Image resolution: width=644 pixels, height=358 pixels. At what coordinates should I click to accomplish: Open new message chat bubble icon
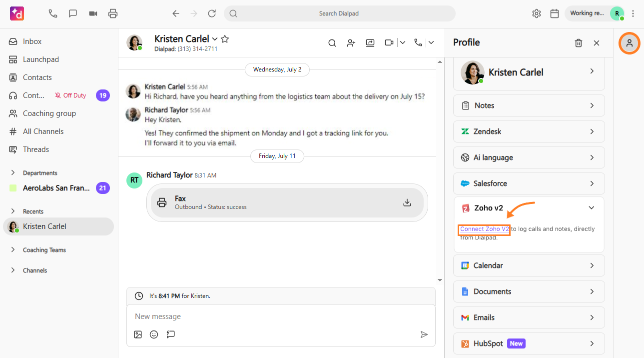coord(73,13)
